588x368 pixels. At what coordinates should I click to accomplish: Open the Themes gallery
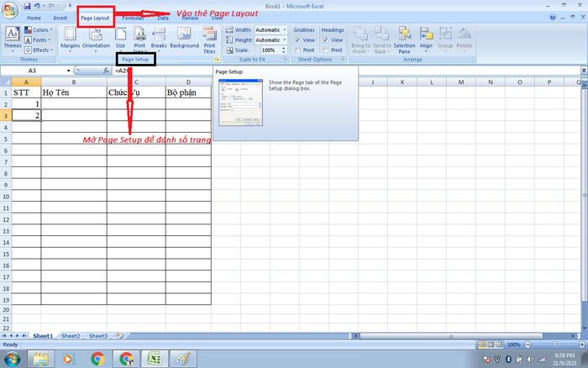coord(13,39)
